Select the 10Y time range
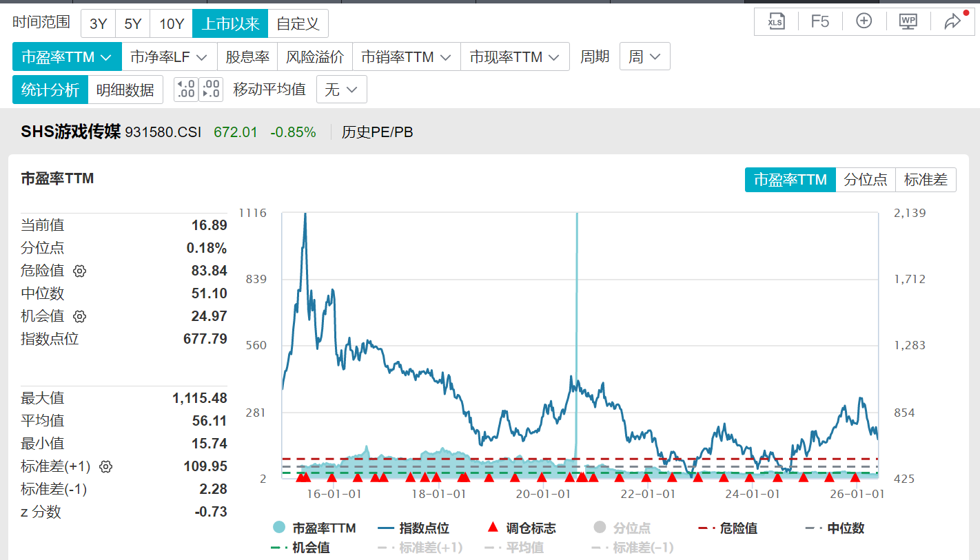The height and width of the screenshot is (560, 980). point(172,23)
